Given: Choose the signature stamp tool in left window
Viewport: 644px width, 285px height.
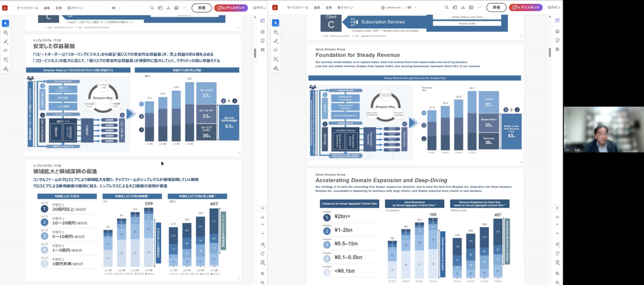Looking at the screenshot, I should [x=6, y=68].
